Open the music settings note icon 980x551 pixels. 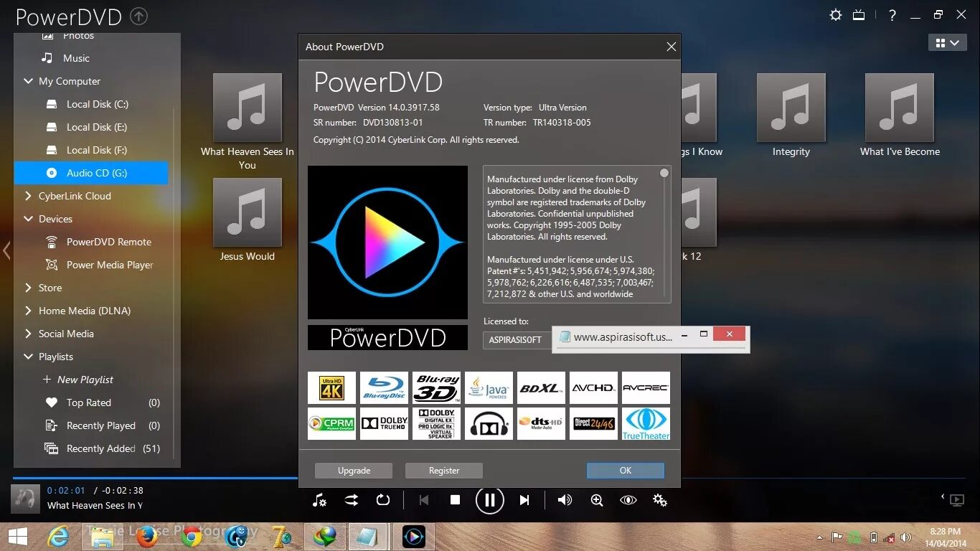[319, 500]
